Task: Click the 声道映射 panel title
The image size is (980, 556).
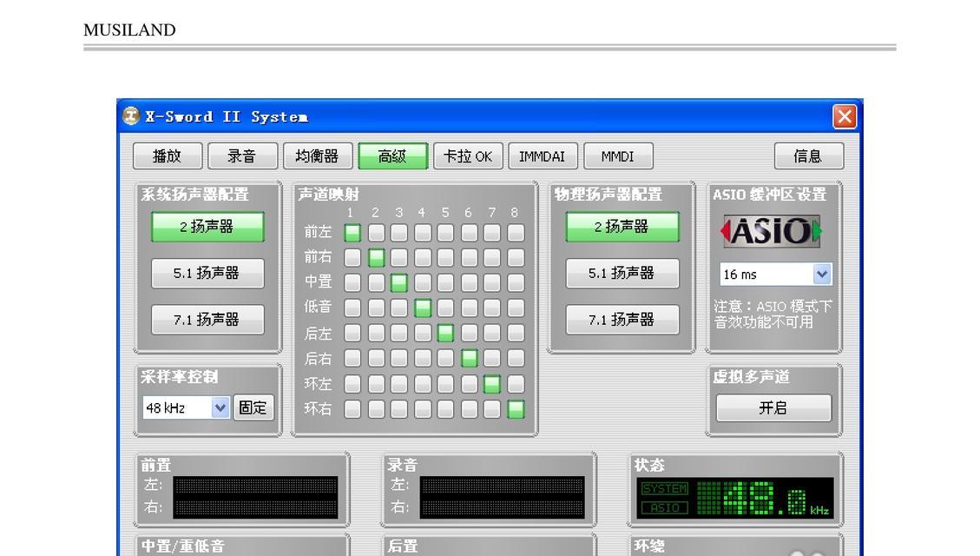Action: tap(329, 195)
